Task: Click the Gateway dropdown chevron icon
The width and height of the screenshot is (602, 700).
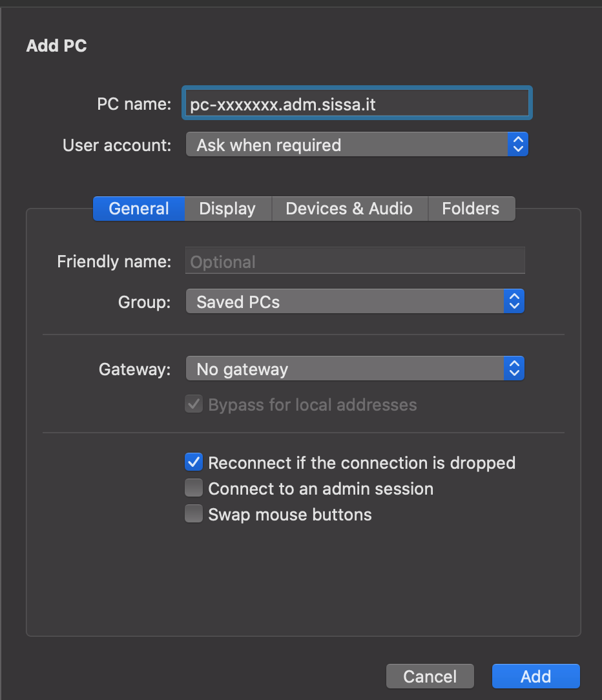Action: (x=514, y=368)
